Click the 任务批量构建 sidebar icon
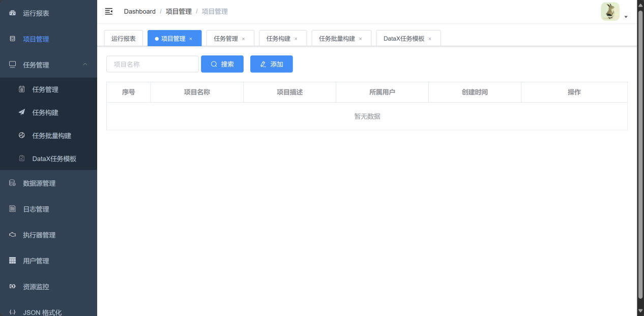Image resolution: width=644 pixels, height=316 pixels. click(x=22, y=136)
